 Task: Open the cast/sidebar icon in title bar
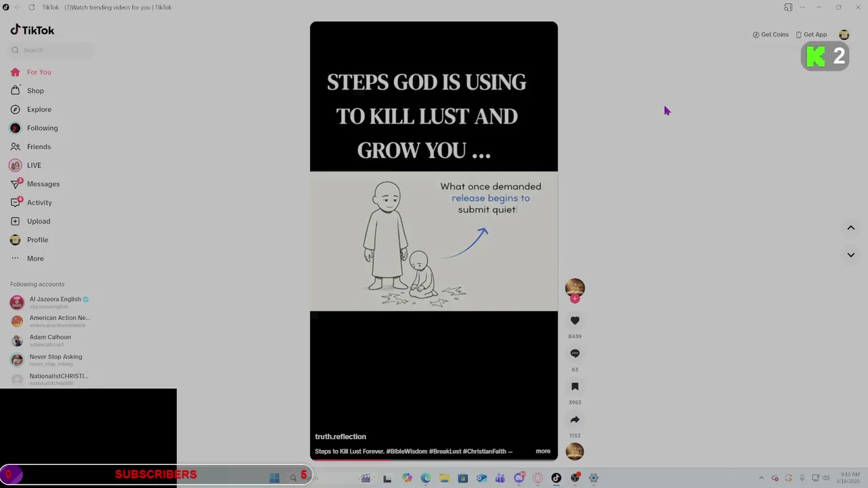pos(788,7)
